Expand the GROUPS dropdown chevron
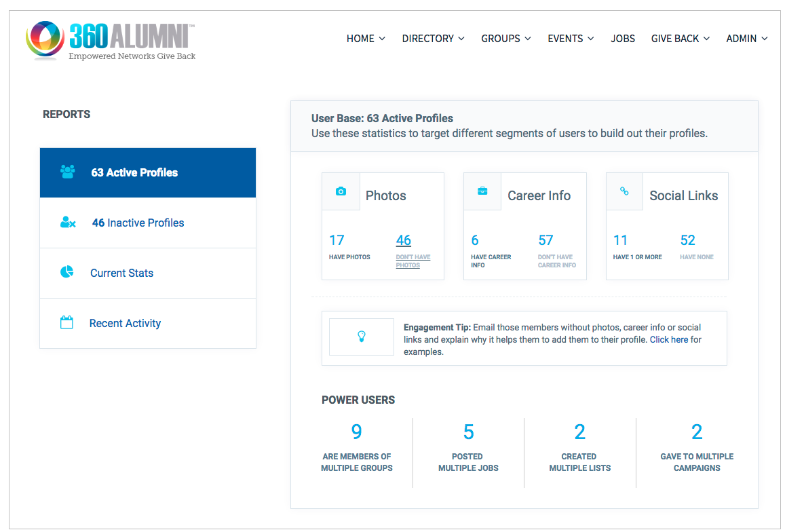785x532 pixels. (528, 39)
